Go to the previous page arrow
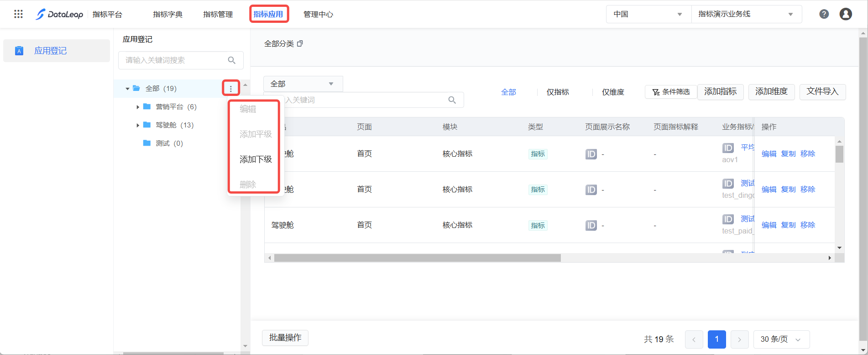Image resolution: width=868 pixels, height=355 pixels. (694, 339)
